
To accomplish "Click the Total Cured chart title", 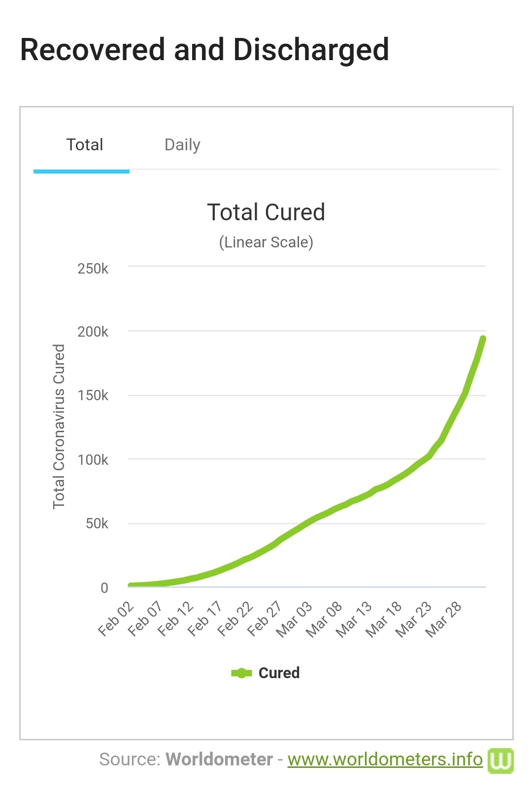I will [x=266, y=212].
